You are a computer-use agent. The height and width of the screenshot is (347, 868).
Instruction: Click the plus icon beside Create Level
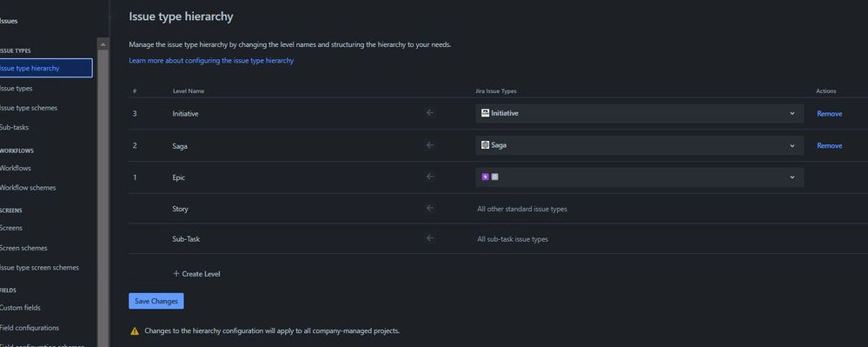[x=176, y=273]
